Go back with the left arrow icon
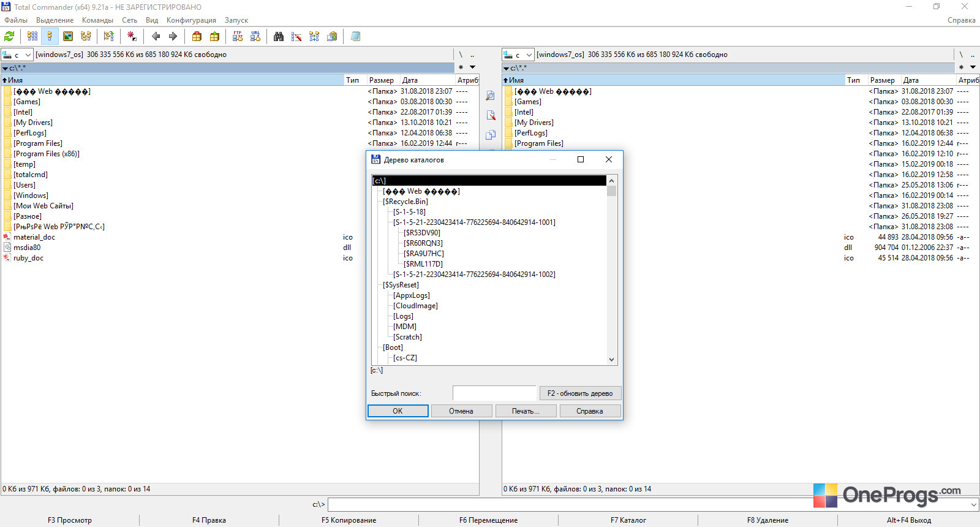 pos(156,36)
